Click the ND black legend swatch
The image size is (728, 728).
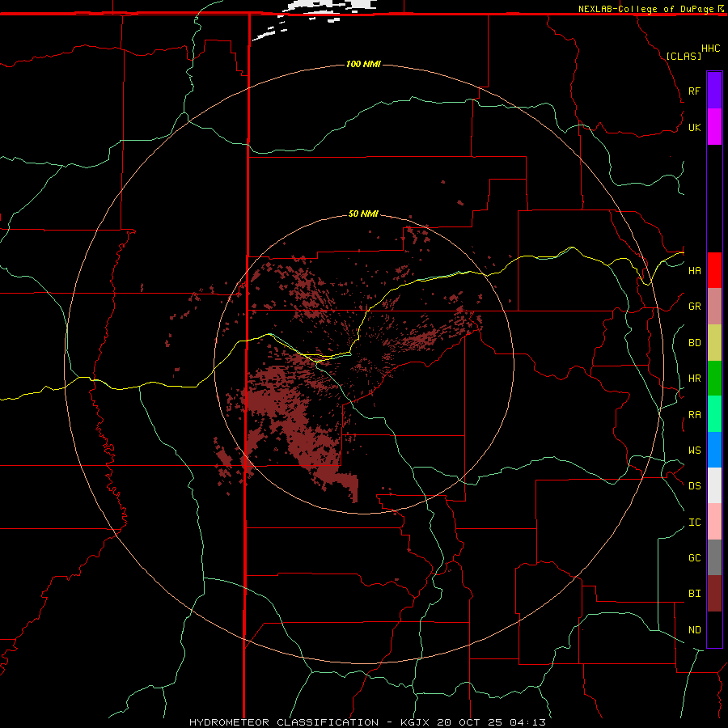(x=714, y=629)
